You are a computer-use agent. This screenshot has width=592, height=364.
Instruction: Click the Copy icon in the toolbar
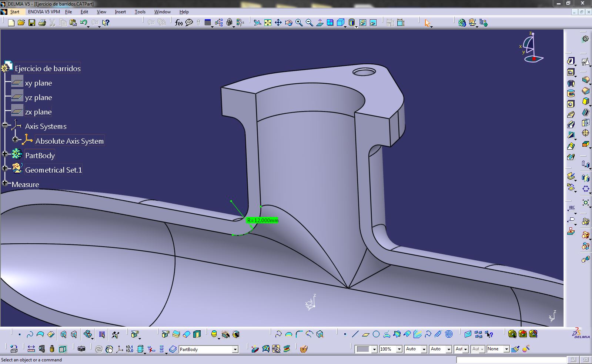(63, 23)
